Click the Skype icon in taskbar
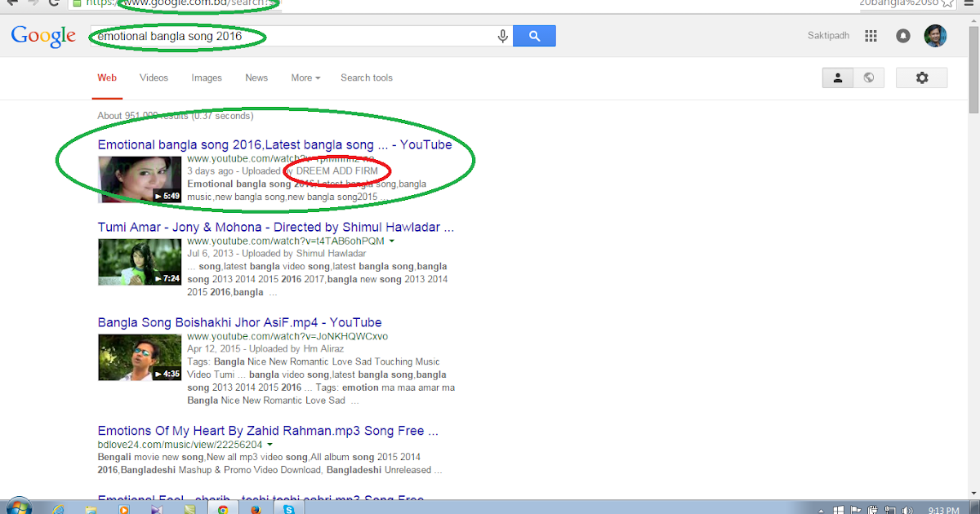 pyautogui.click(x=289, y=509)
